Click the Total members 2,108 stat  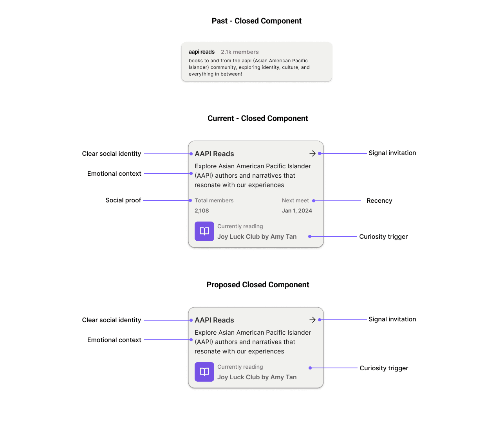pyautogui.click(x=214, y=205)
